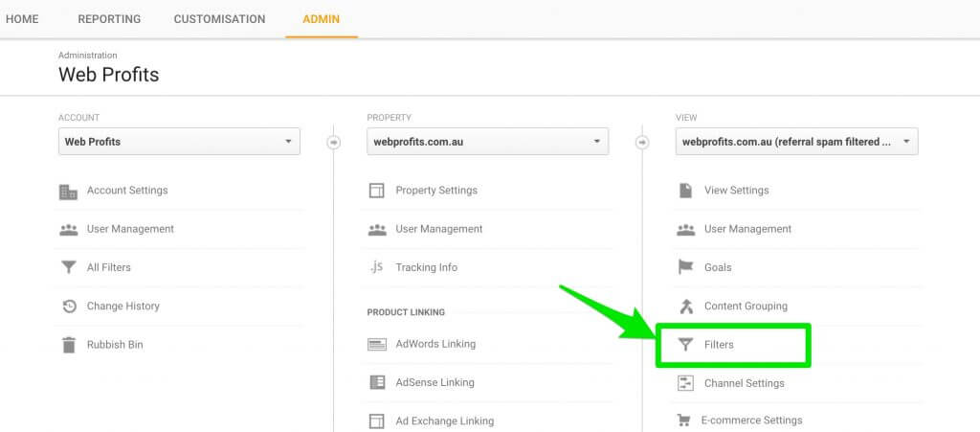Viewport: 980px width, 432px height.
Task: Click the account User Management people icon
Action: pos(68,230)
